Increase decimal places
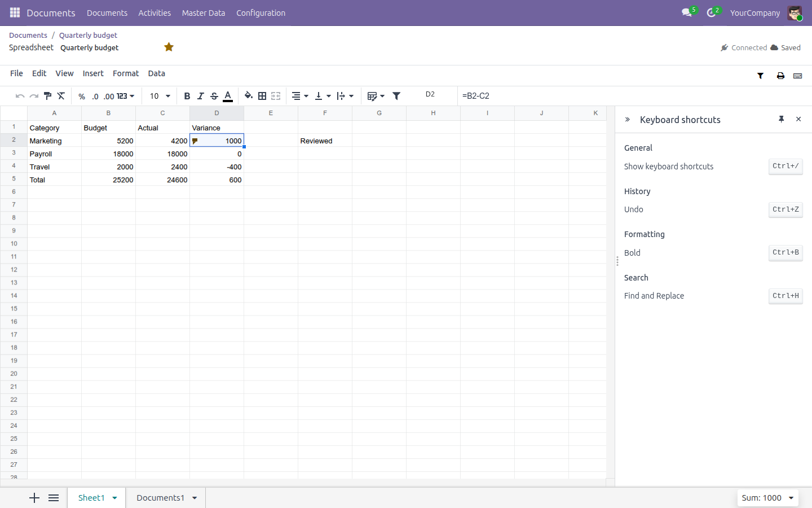Viewport: 812px width, 508px height. pyautogui.click(x=109, y=97)
